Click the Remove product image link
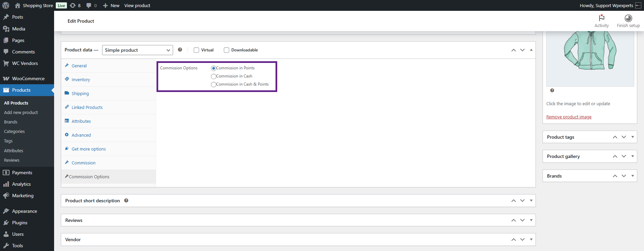This screenshot has width=644, height=251. click(569, 117)
